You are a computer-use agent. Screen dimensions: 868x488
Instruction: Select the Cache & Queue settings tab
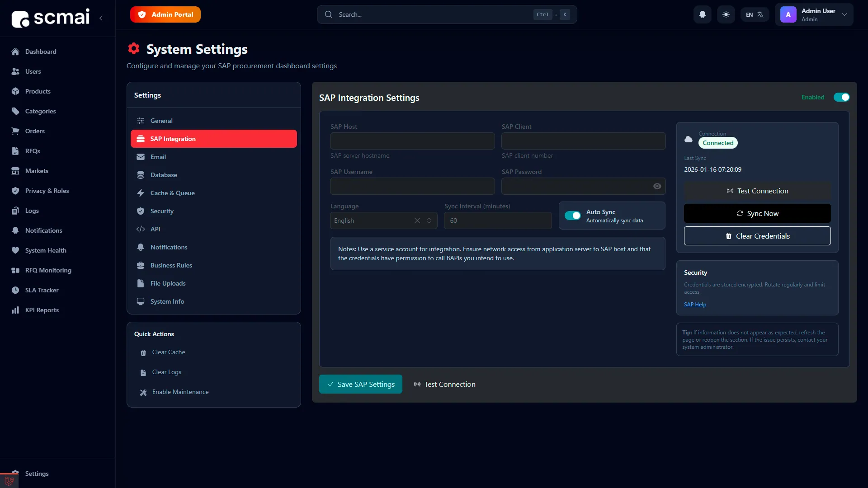click(213, 193)
